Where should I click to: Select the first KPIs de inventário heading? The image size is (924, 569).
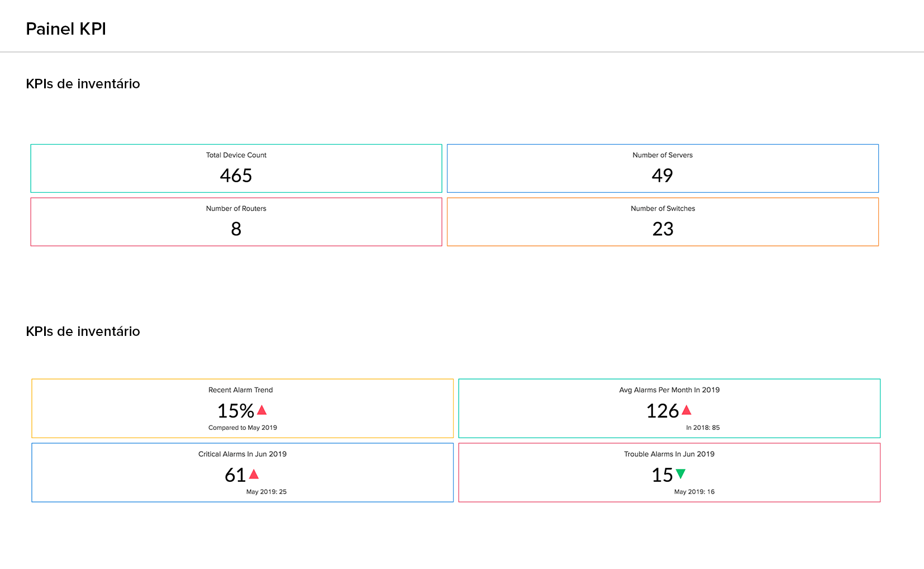coord(83,84)
